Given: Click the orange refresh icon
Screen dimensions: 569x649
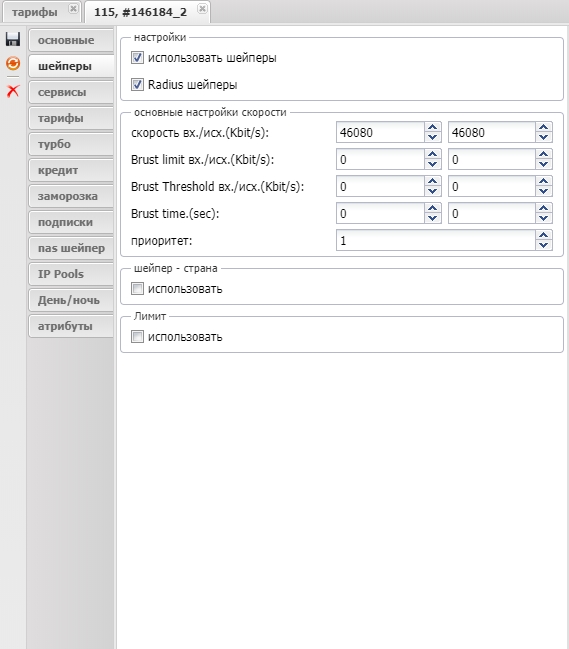Looking at the screenshot, I should click(x=13, y=63).
